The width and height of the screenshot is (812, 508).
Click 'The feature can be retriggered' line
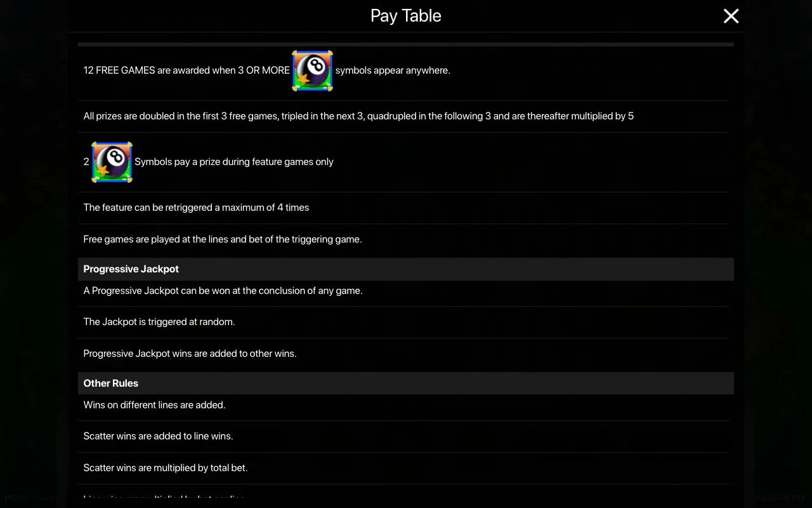pos(196,208)
